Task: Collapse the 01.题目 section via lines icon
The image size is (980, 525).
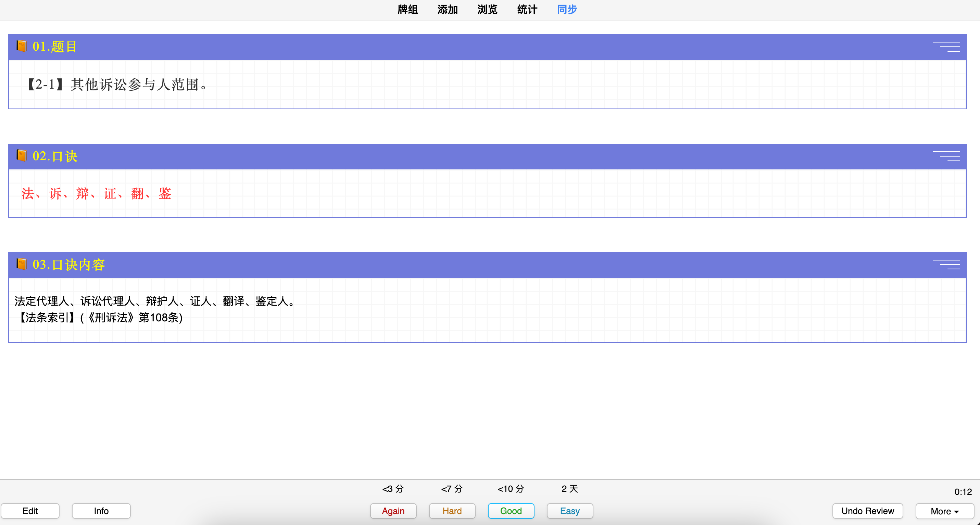Action: (x=946, y=47)
